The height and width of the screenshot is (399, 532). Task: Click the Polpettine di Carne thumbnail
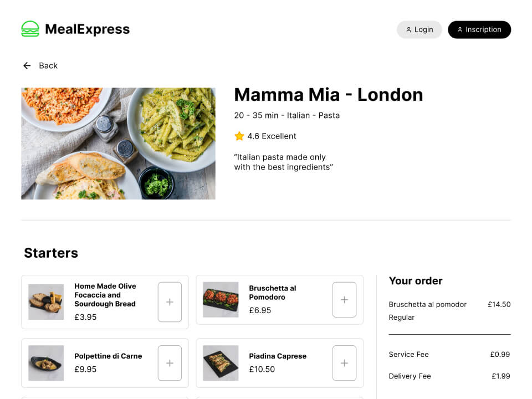pyautogui.click(x=46, y=363)
